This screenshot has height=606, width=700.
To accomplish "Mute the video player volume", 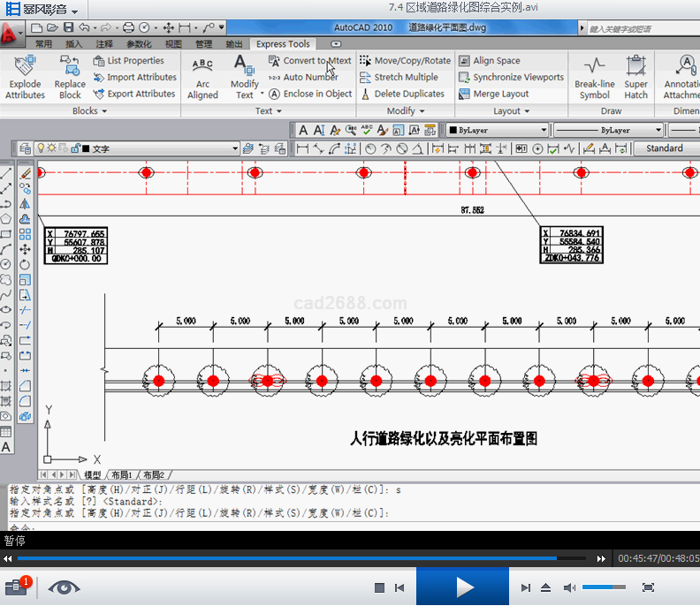I will 569,587.
